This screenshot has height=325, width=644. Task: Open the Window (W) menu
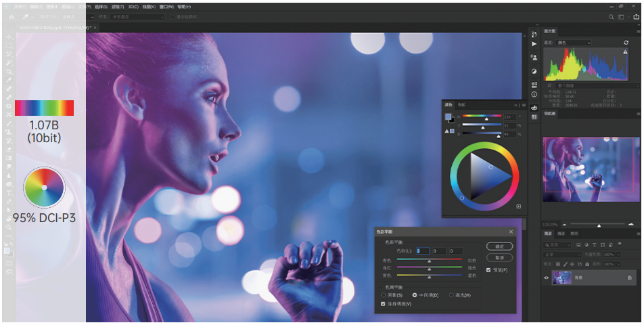point(166,7)
